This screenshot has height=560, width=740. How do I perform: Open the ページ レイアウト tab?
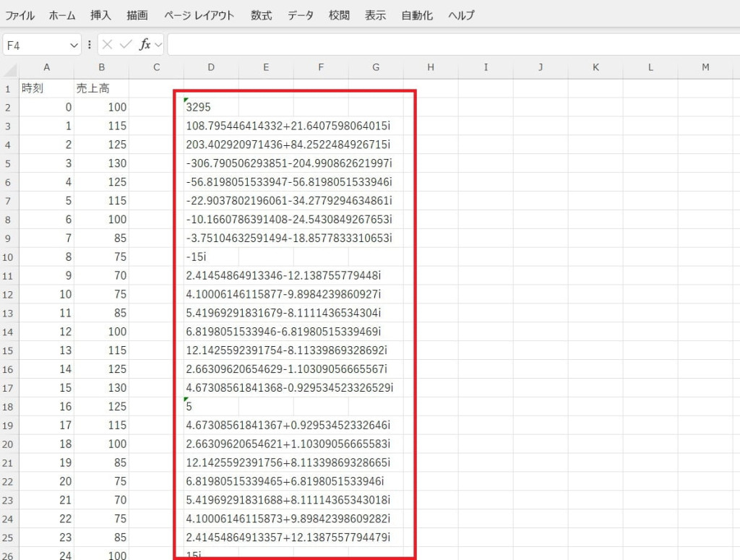[199, 15]
